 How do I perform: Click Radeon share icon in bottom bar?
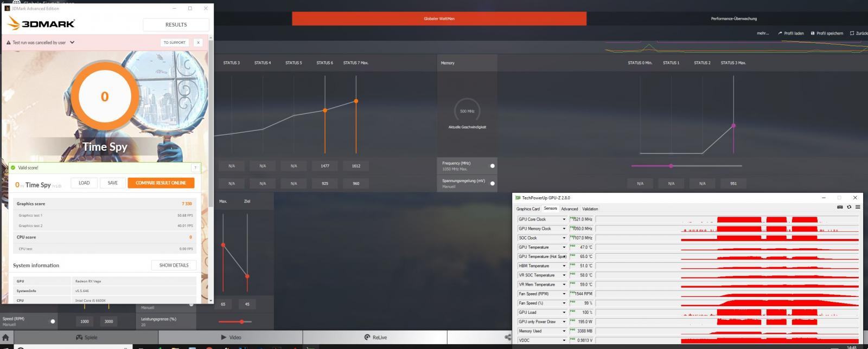(x=508, y=337)
